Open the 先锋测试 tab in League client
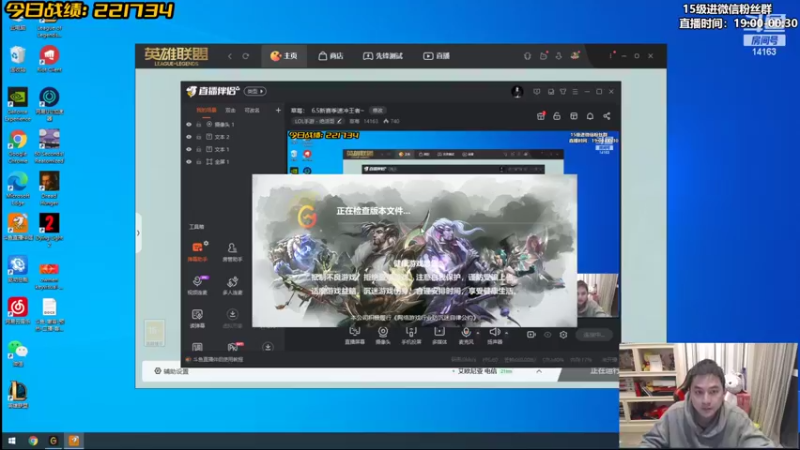 [383, 56]
